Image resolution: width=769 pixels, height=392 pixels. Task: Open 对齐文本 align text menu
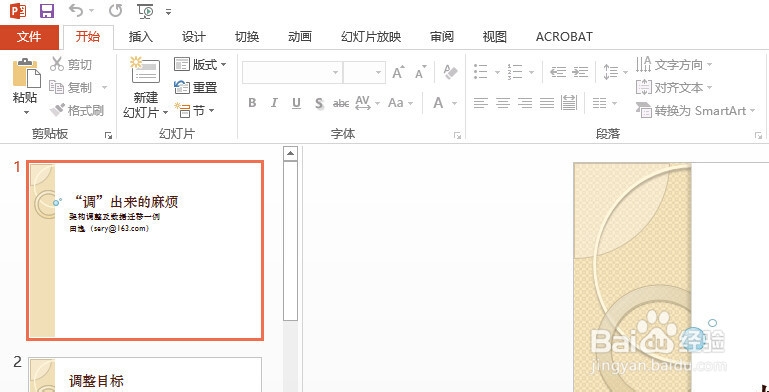click(x=674, y=88)
